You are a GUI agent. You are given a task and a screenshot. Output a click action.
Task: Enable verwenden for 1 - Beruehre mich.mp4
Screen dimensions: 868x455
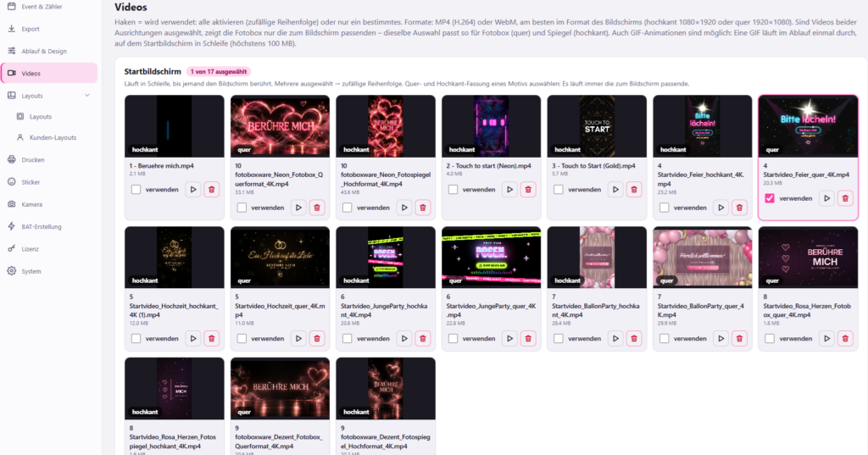click(136, 189)
